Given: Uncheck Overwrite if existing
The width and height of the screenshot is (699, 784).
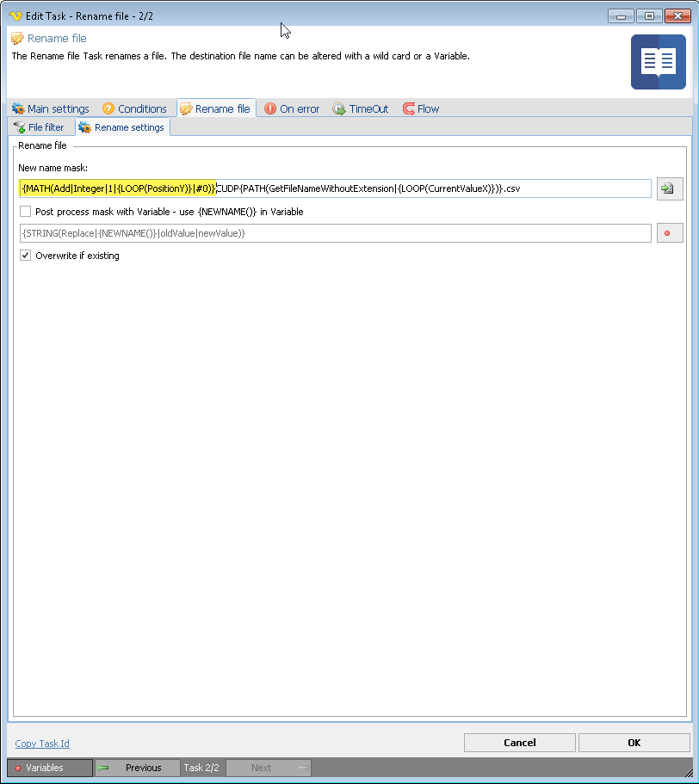Looking at the screenshot, I should (x=26, y=256).
